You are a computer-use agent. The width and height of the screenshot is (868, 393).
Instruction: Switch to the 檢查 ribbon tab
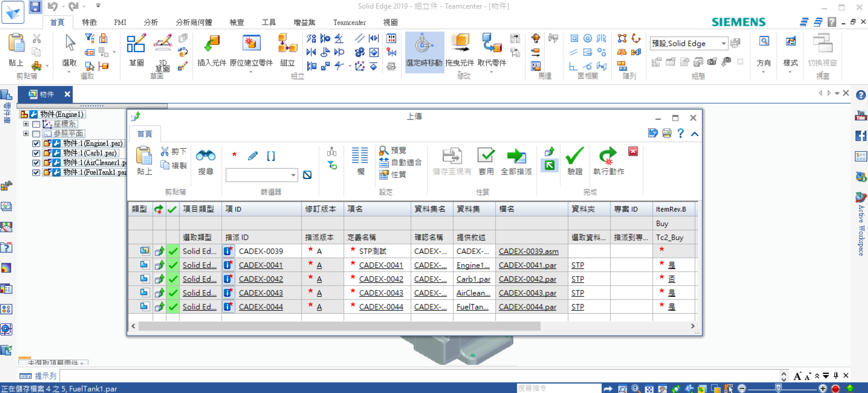pos(237,22)
